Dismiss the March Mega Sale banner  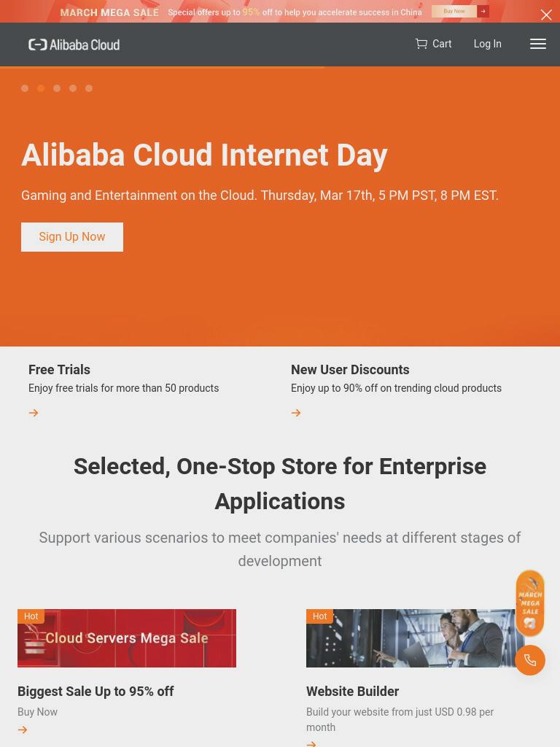(546, 15)
